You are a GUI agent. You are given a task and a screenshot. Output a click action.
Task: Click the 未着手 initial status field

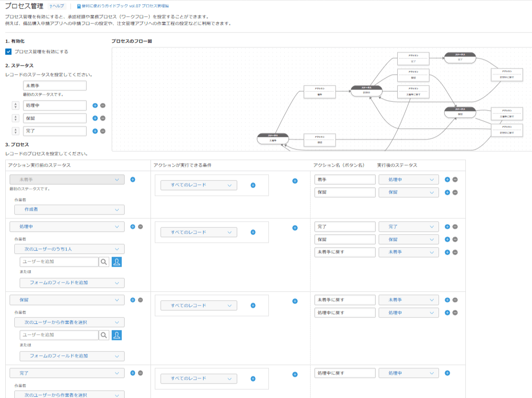pyautogui.click(x=55, y=85)
